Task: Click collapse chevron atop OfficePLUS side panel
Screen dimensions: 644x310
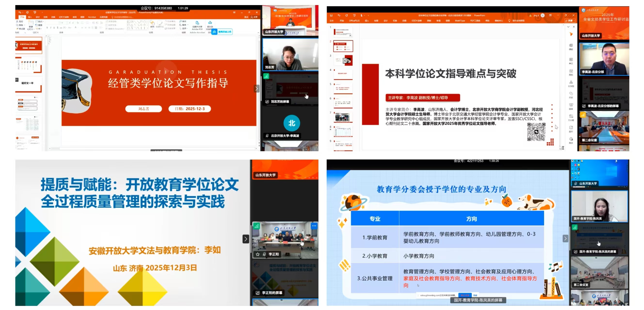Action: (x=568, y=27)
